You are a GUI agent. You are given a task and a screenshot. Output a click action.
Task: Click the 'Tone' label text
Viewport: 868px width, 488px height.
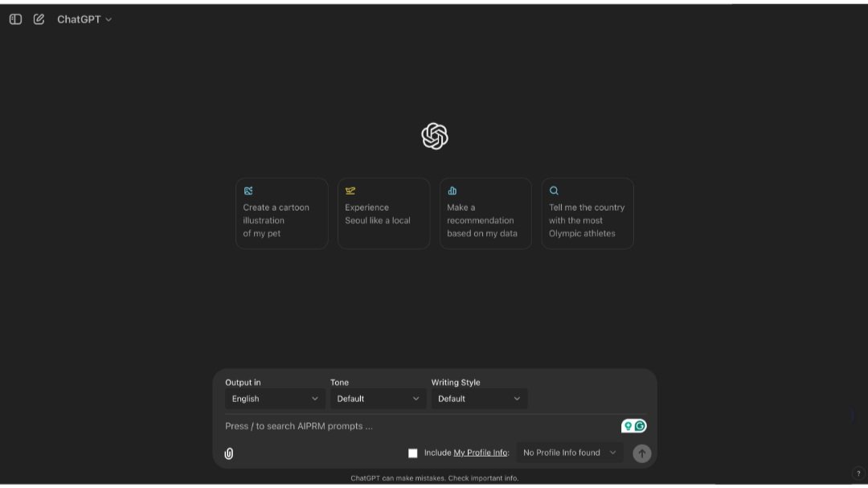tap(339, 382)
